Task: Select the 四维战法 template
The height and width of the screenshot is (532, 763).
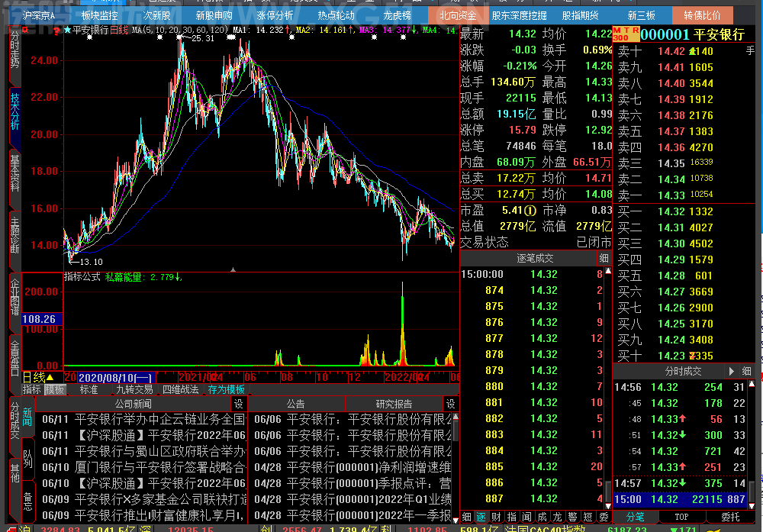Action: [181, 390]
